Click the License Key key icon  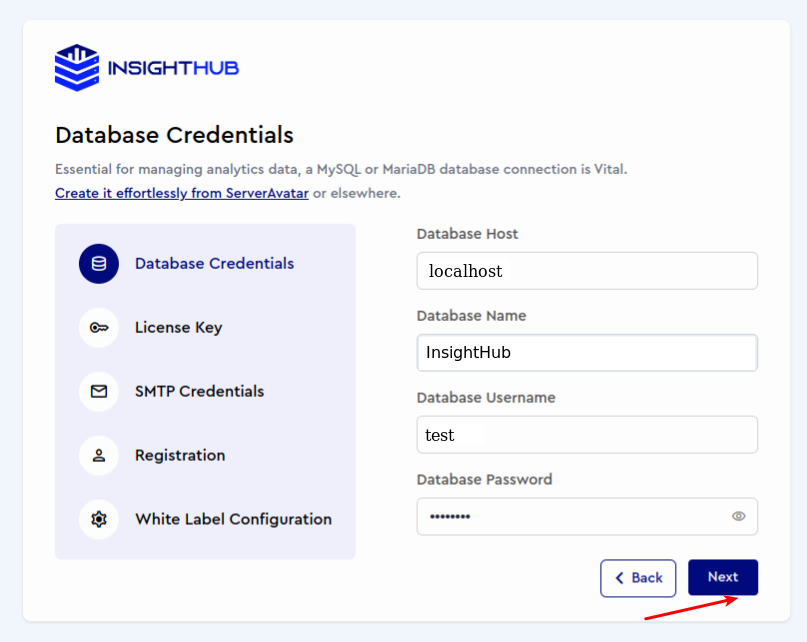pos(99,327)
